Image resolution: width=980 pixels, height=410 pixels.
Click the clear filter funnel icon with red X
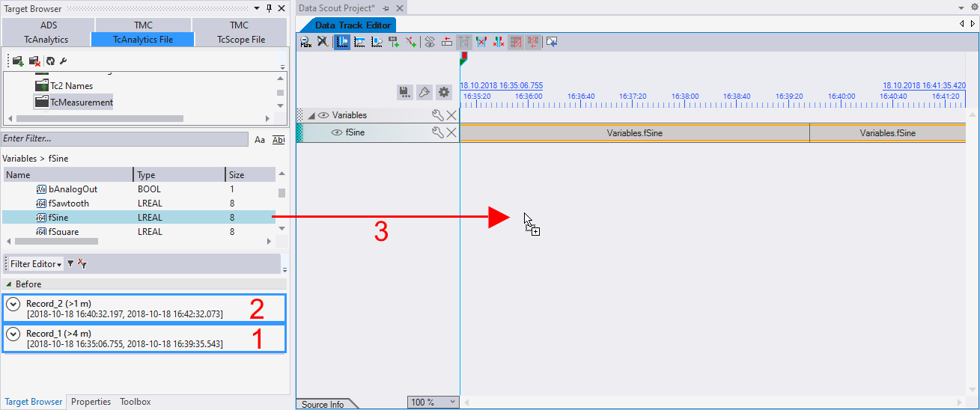[82, 263]
